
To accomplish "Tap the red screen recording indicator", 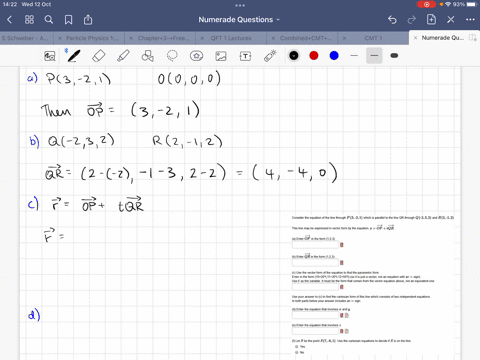I will pos(426,4).
